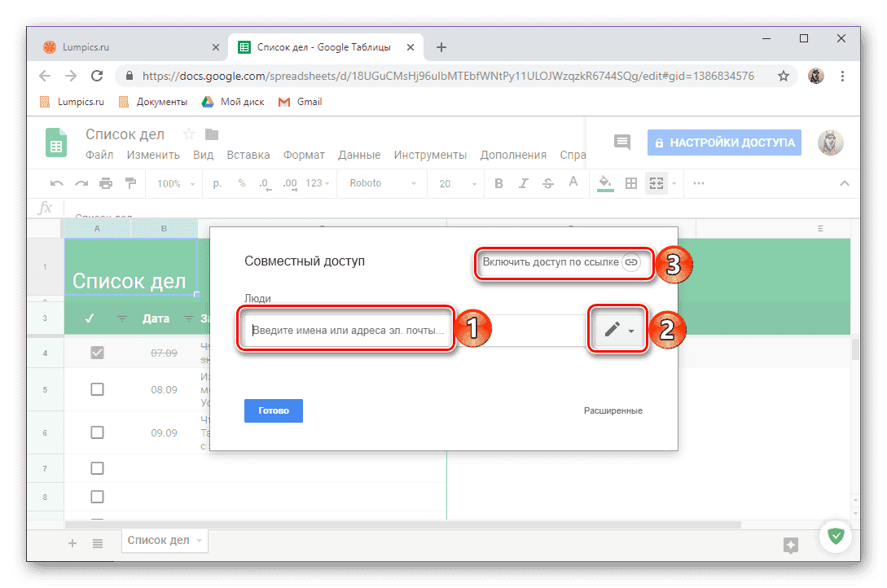Undo the last action
887x588 pixels.
55,183
